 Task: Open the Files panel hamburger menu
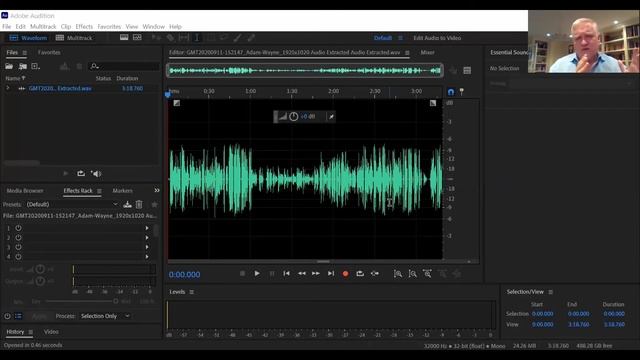[24, 53]
